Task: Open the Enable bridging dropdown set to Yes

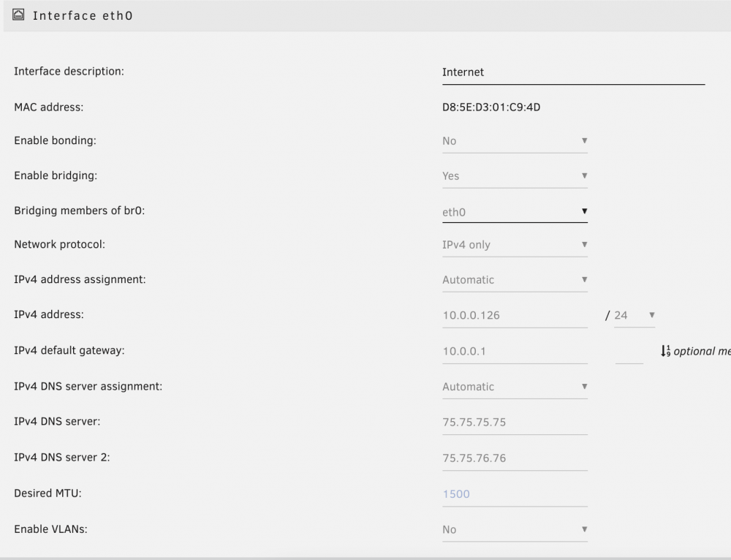Action: [515, 176]
